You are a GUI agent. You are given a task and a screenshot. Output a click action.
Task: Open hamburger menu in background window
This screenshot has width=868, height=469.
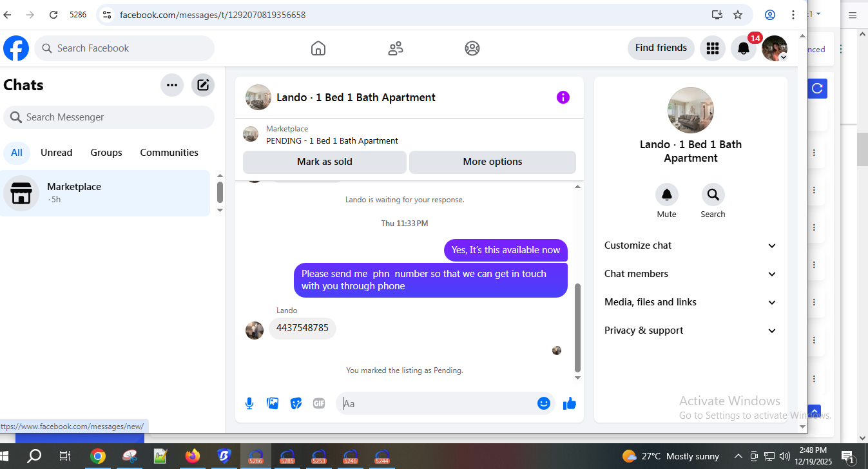853,15
